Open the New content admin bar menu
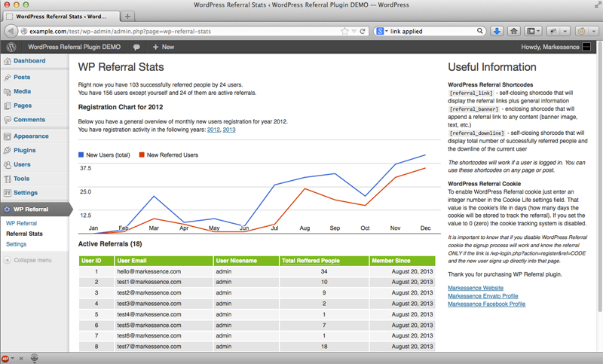Image resolution: width=603 pixels, height=364 pixels. pos(164,47)
